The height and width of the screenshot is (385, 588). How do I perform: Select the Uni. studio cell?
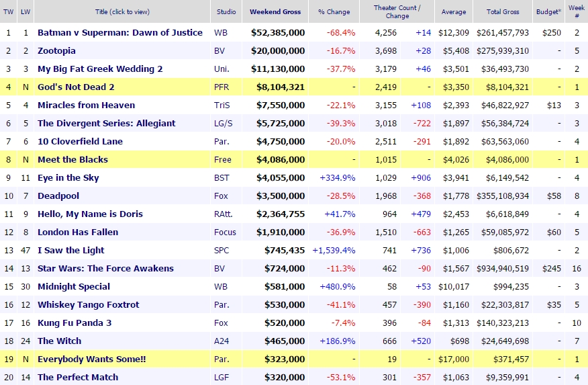pyautogui.click(x=222, y=69)
